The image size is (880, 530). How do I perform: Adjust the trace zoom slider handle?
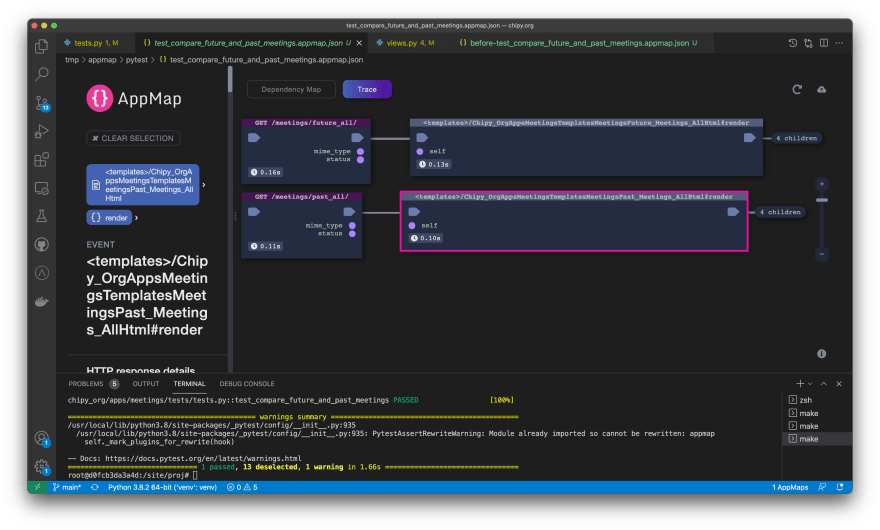click(x=822, y=200)
